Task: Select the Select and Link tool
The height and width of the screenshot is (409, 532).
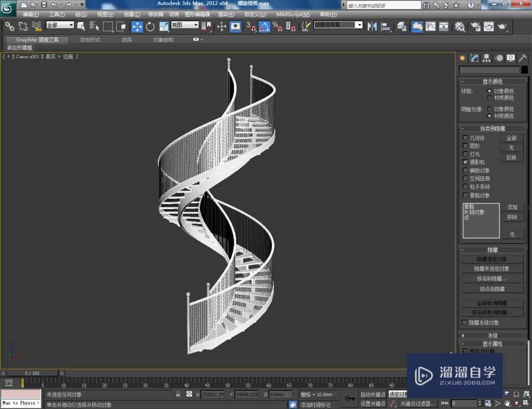Action: [x=9, y=26]
